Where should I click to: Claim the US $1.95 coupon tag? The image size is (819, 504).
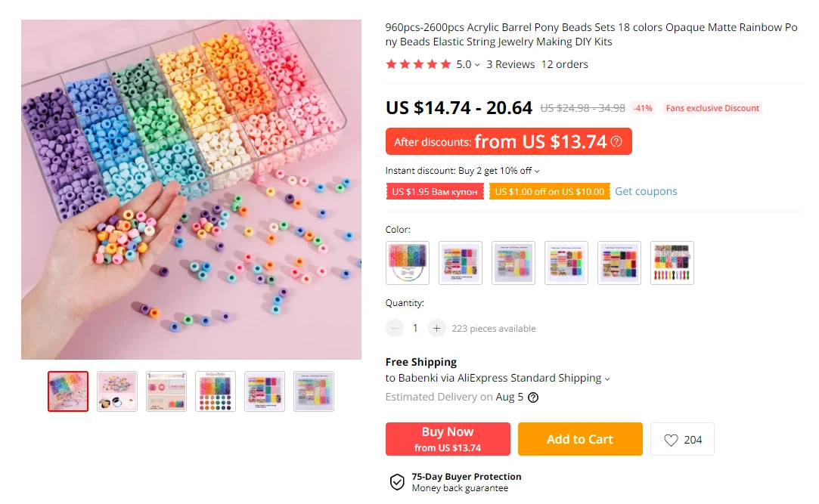(434, 192)
